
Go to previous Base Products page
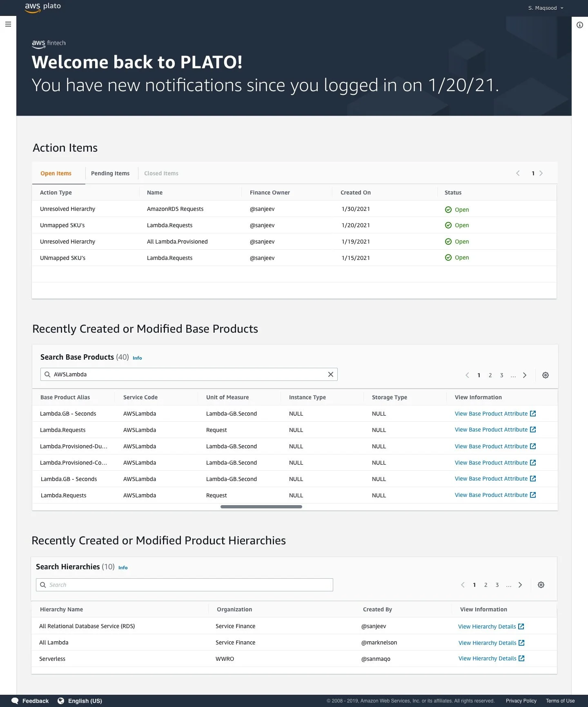click(x=467, y=375)
